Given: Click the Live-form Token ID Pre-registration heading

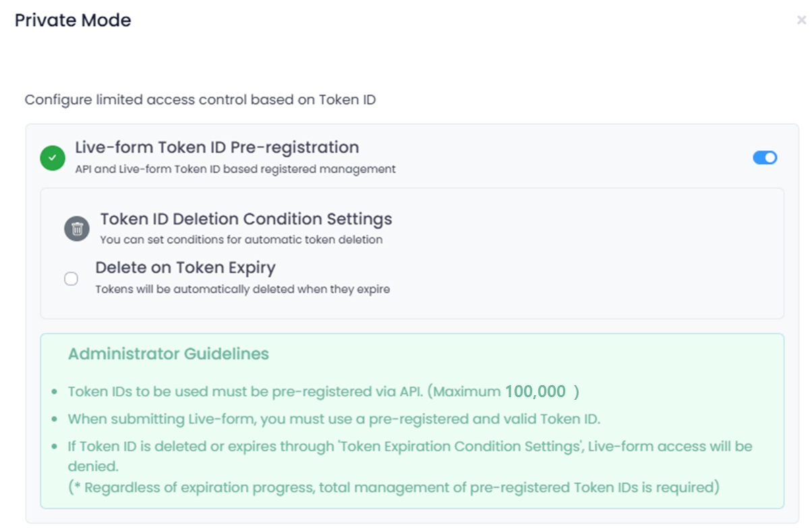Looking at the screenshot, I should (216, 147).
